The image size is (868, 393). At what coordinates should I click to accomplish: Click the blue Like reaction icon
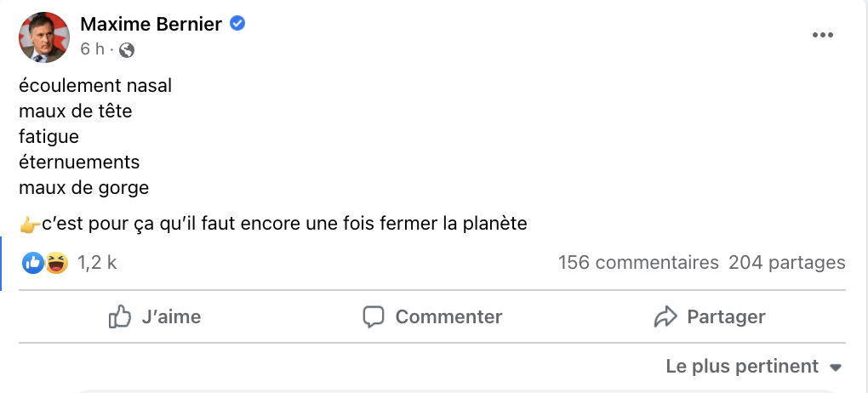pyautogui.click(x=34, y=263)
